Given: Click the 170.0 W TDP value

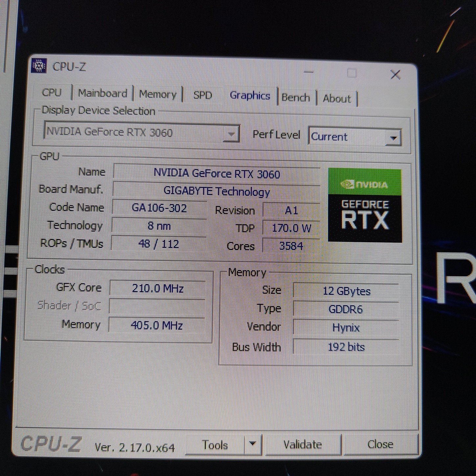Looking at the screenshot, I should (291, 228).
